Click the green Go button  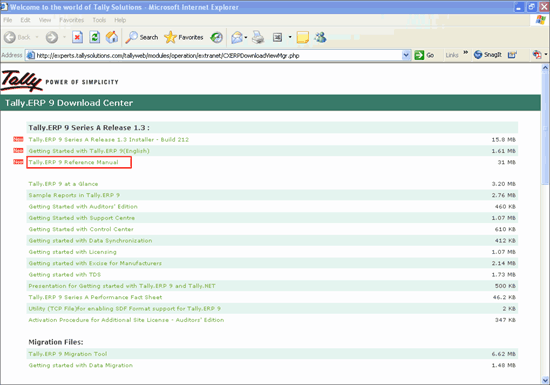424,55
